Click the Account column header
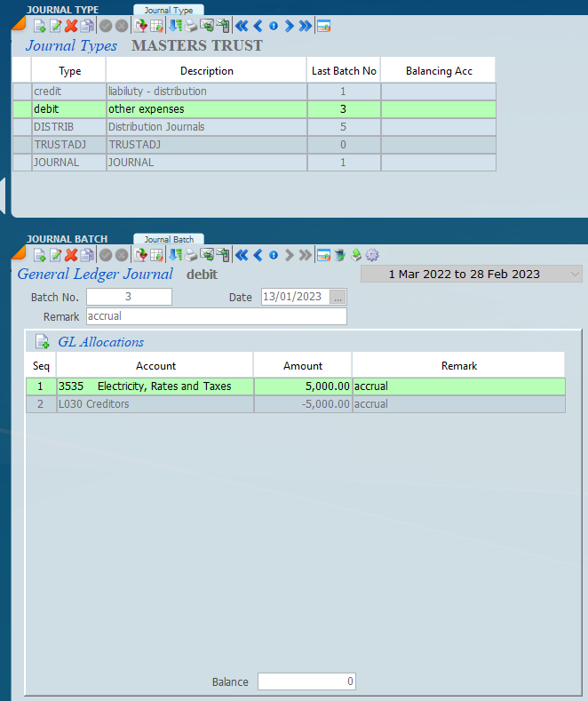The image size is (588, 701). pyautogui.click(x=155, y=365)
